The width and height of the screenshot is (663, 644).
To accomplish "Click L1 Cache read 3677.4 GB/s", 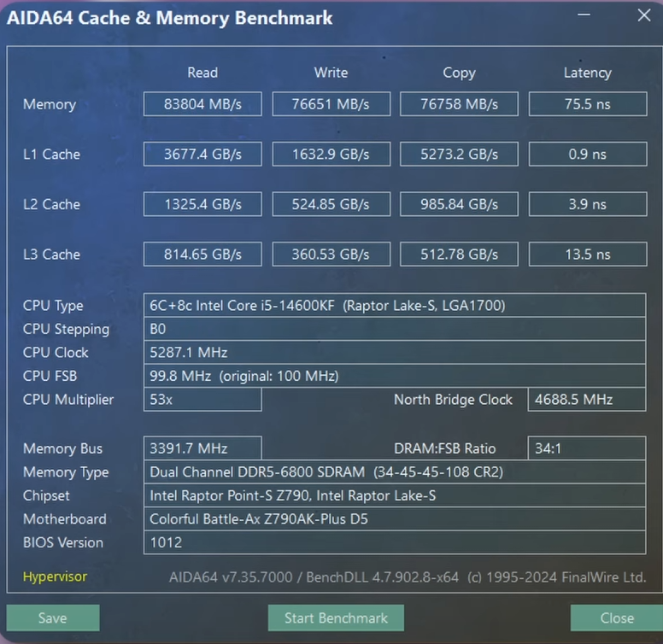I will [x=202, y=154].
